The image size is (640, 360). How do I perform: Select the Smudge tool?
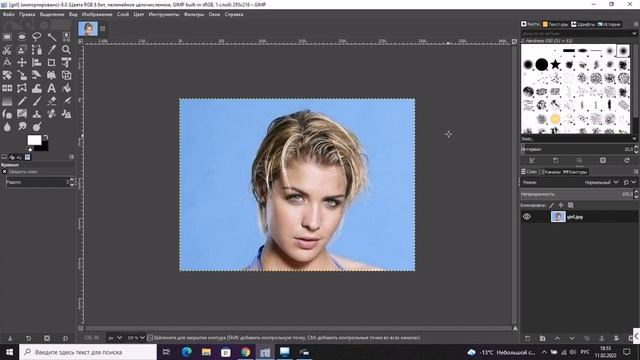22,127
